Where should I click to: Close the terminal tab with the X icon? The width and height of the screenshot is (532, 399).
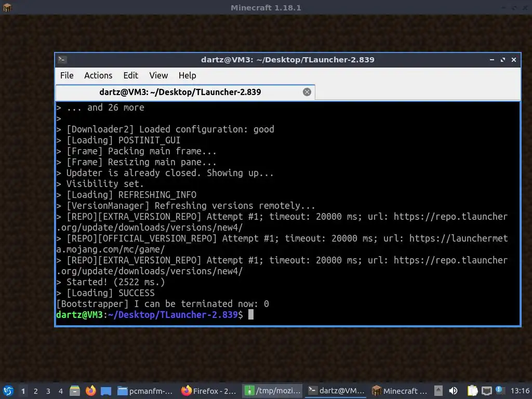307,92
